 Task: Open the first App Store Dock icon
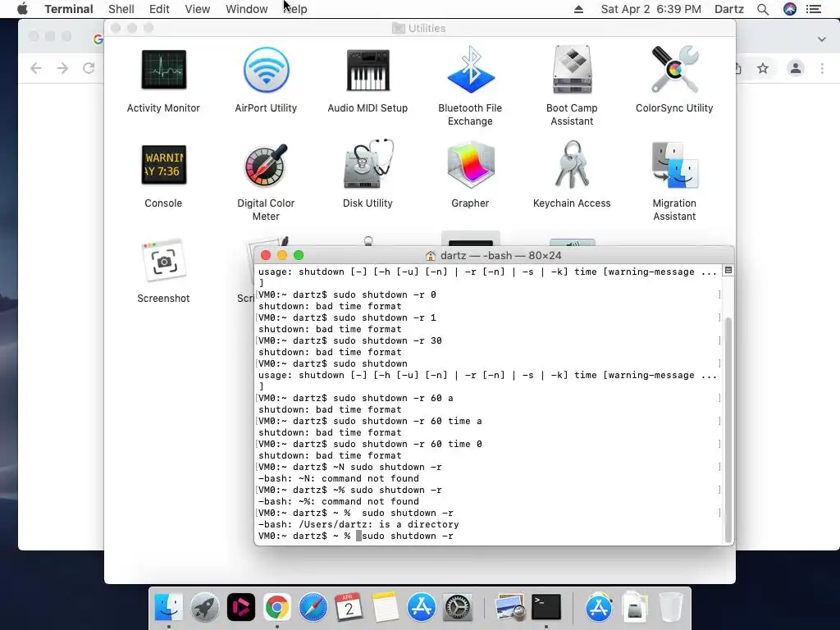click(421, 607)
